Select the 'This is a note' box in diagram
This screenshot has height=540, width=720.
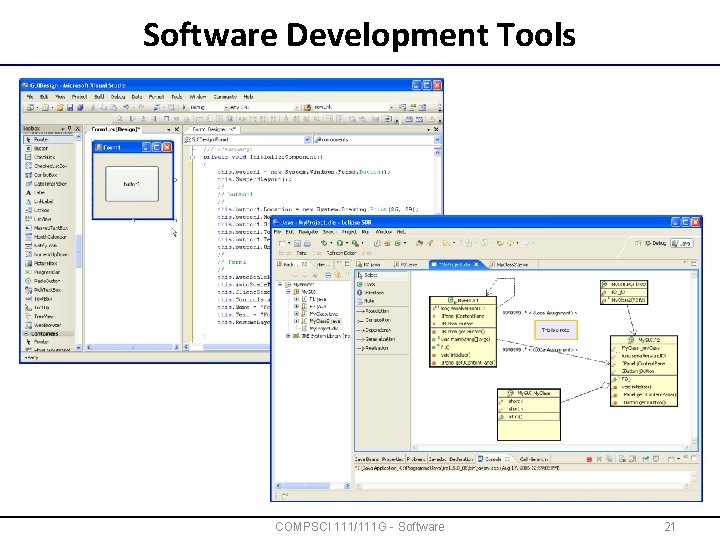556,330
